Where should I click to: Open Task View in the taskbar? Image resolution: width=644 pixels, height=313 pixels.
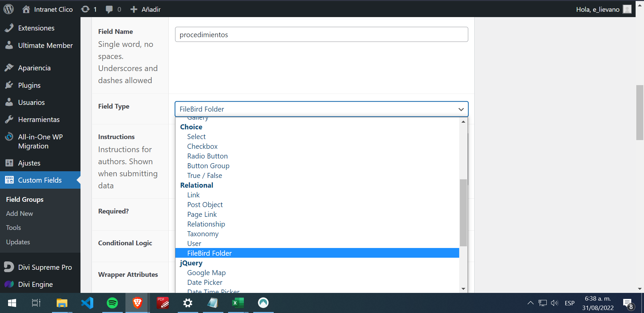point(36,303)
